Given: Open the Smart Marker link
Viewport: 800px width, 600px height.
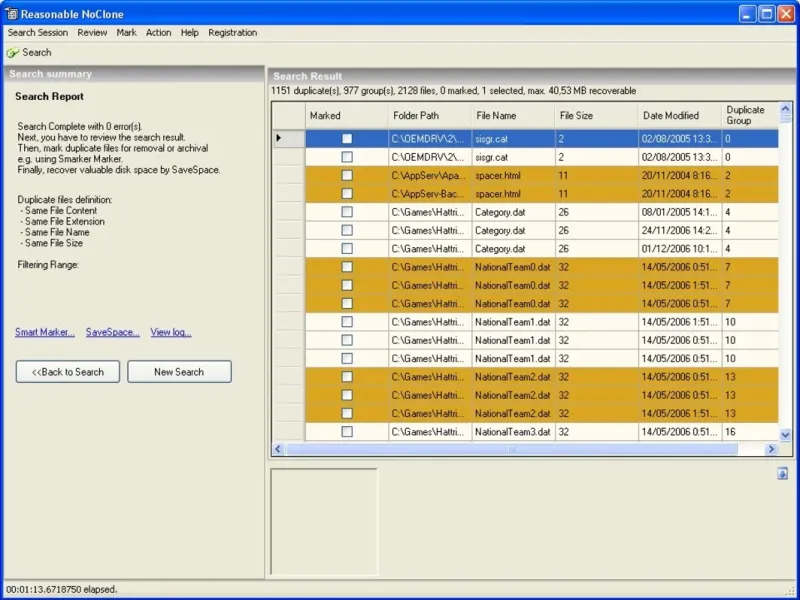Looking at the screenshot, I should pos(45,332).
